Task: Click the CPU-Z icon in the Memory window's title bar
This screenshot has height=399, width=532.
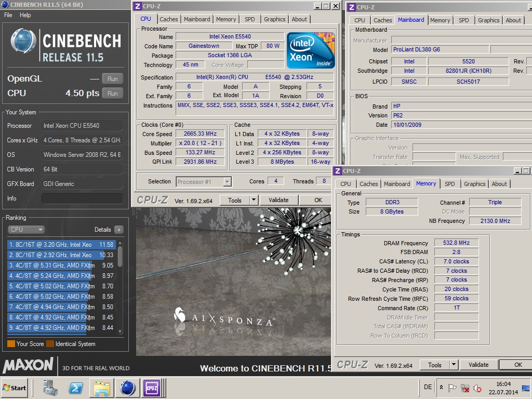Action: click(x=337, y=170)
